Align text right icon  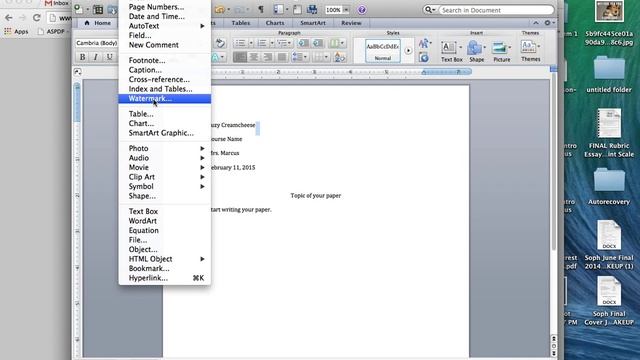(267, 57)
